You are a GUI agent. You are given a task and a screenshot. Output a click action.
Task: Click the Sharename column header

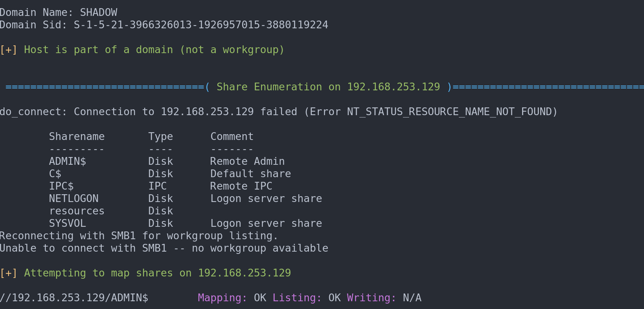click(76, 137)
